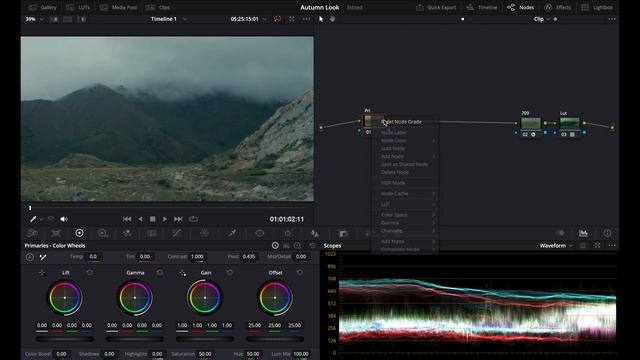Viewport: 640px width, 360px height.
Task: Pick white balance with the eyedropper icon
Action: pyautogui.click(x=43, y=257)
